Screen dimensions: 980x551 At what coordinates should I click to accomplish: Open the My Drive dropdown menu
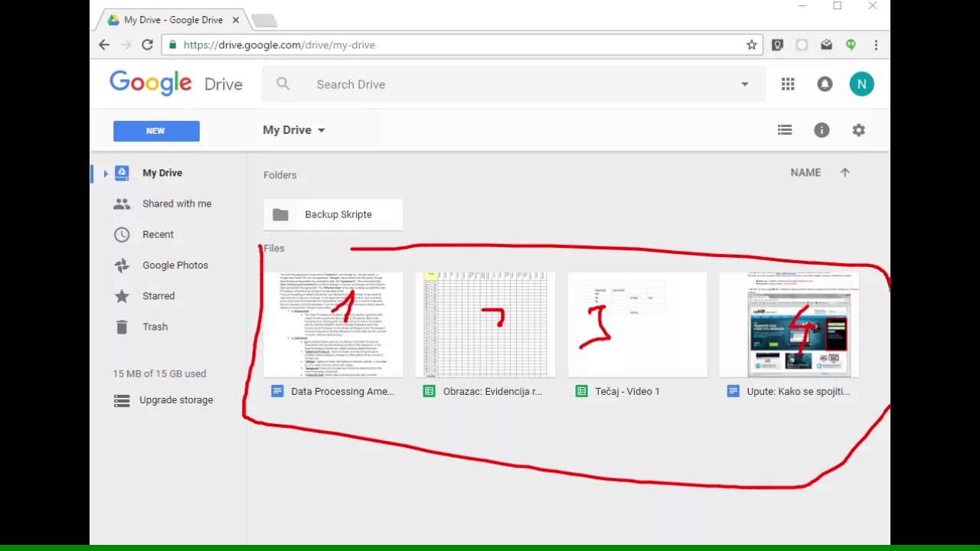click(x=294, y=130)
